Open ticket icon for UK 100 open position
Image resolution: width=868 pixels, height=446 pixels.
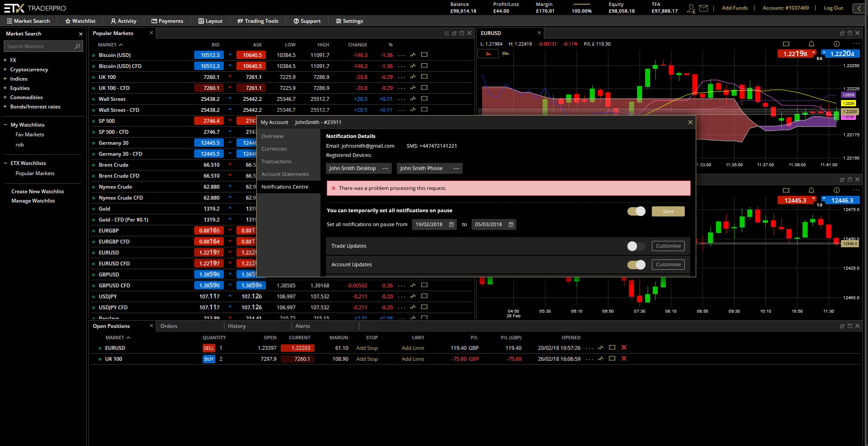click(612, 359)
